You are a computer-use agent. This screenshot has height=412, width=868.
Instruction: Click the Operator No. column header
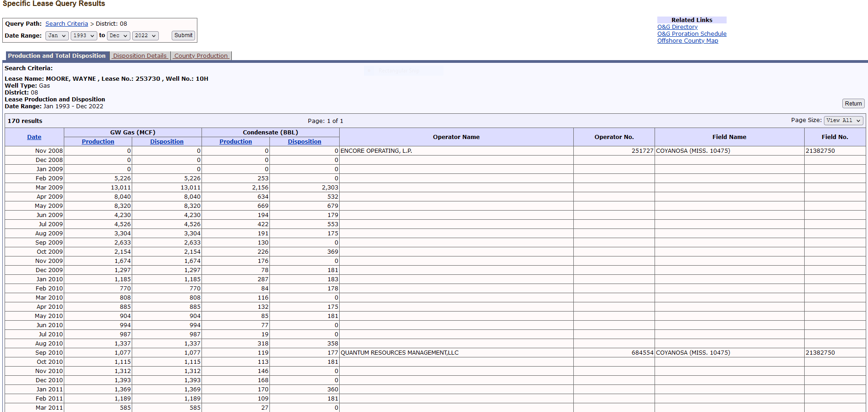pos(614,137)
